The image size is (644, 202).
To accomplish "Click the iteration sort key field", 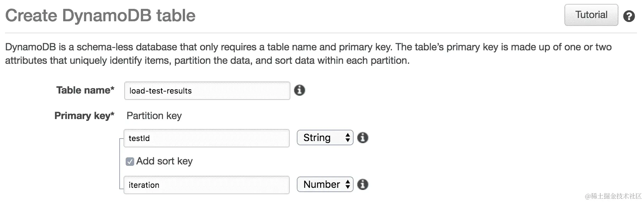I will [x=206, y=185].
